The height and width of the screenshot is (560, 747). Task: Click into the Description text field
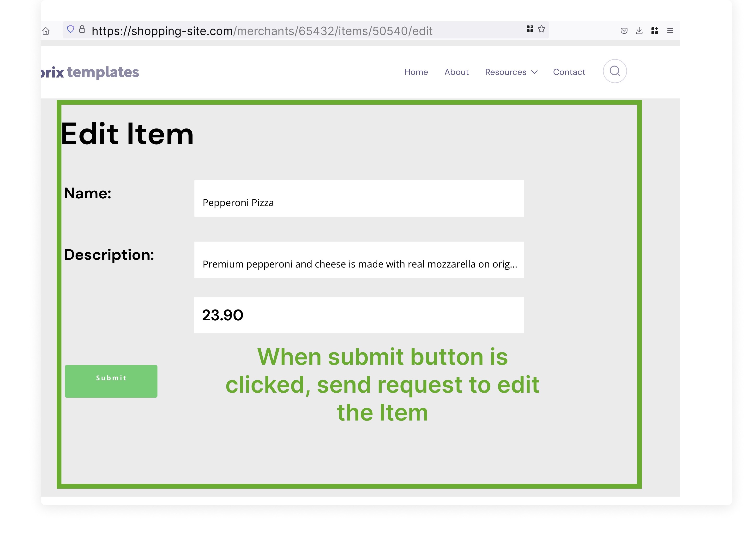pyautogui.click(x=359, y=260)
